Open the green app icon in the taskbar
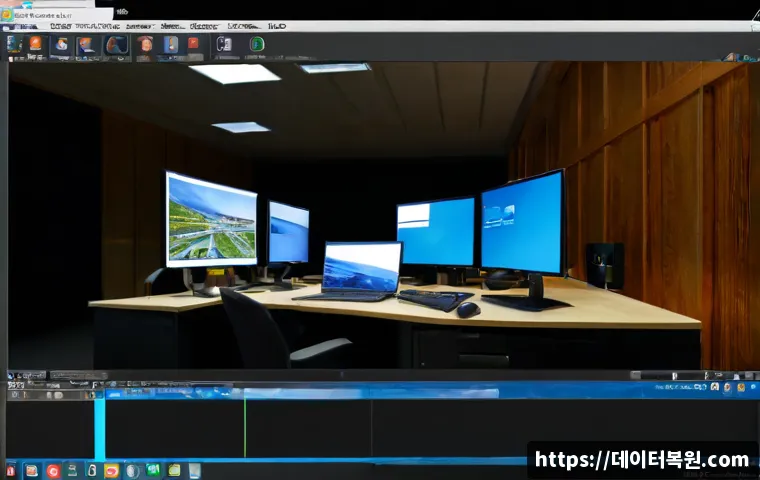 (153, 470)
